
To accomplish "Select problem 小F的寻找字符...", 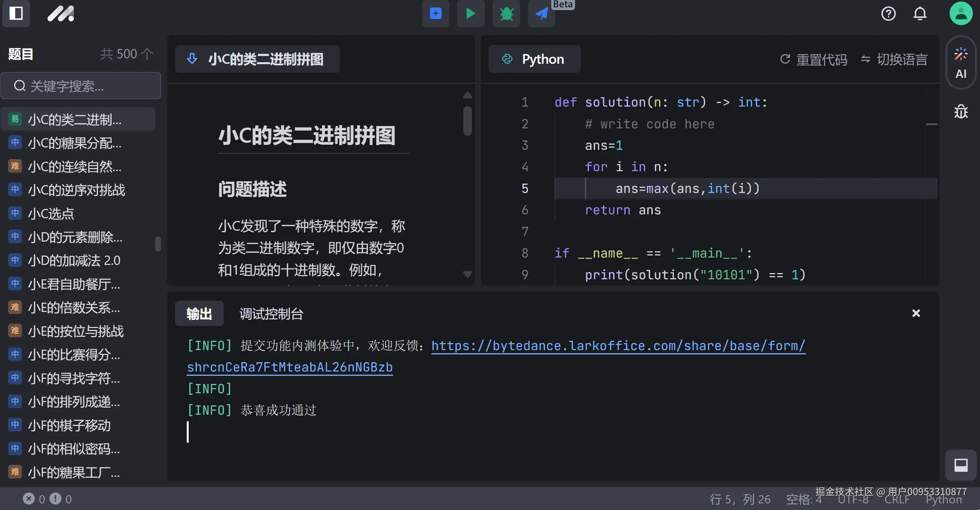I will 78,378.
